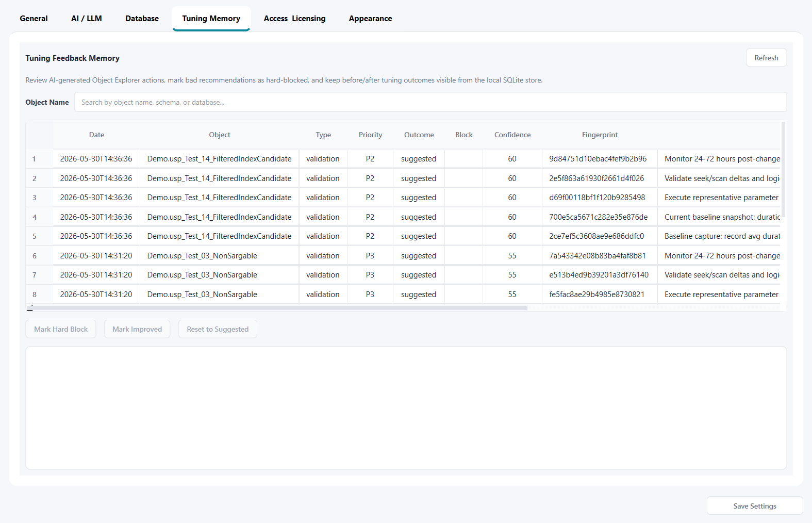Click row 6 Demo.usp_Test_03_NonSargable object cell
The height and width of the screenshot is (523, 812).
(220, 256)
